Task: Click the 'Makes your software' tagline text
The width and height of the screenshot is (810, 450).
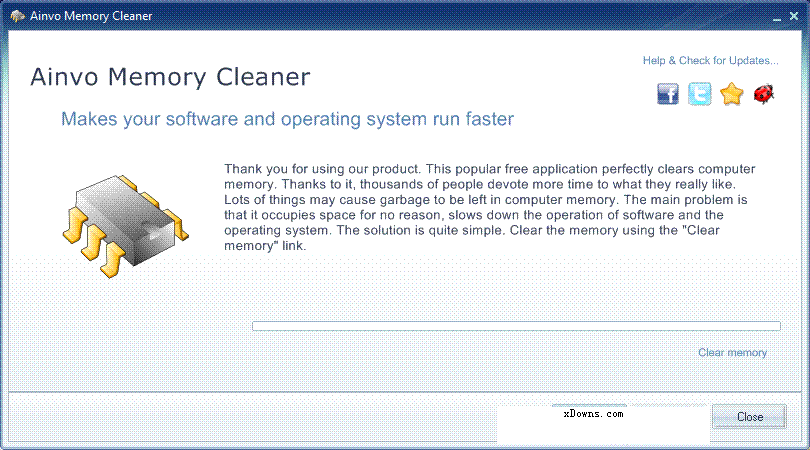Action: tap(287, 120)
